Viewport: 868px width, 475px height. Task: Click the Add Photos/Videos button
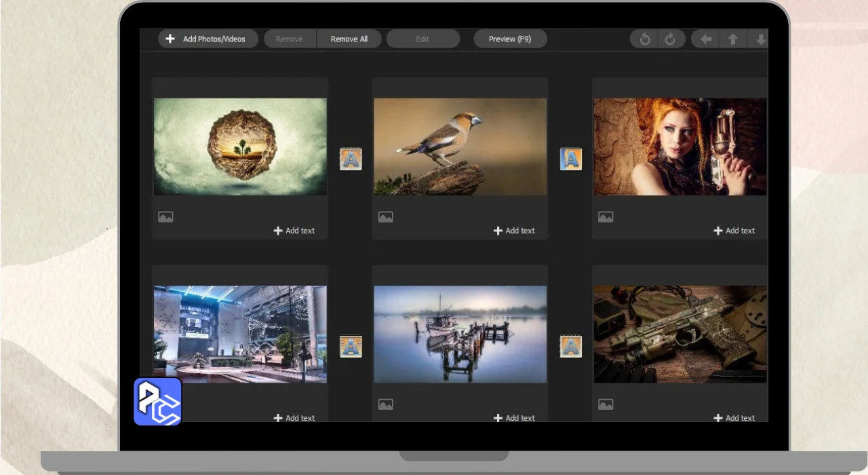coord(208,39)
